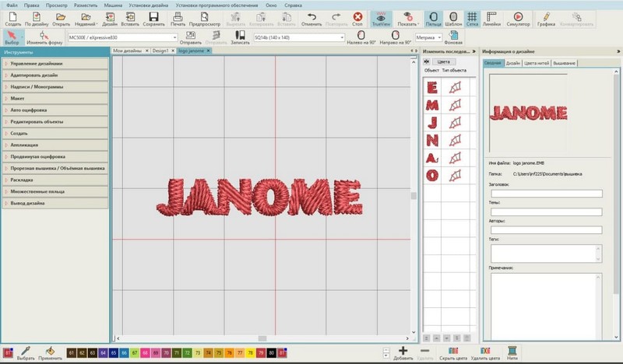Screen dimensions: 623x364
Task: Select color swatch number 65
Action: click(114, 352)
